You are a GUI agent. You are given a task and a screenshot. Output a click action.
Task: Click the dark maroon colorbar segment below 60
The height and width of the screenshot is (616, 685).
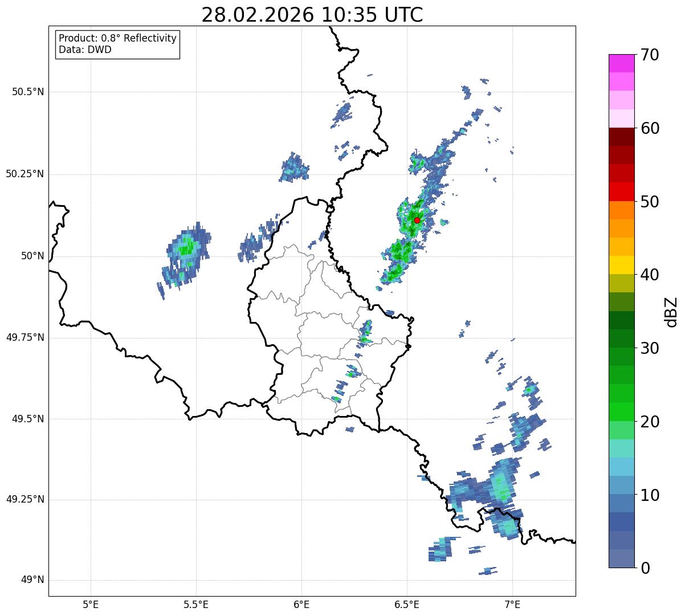(621, 137)
